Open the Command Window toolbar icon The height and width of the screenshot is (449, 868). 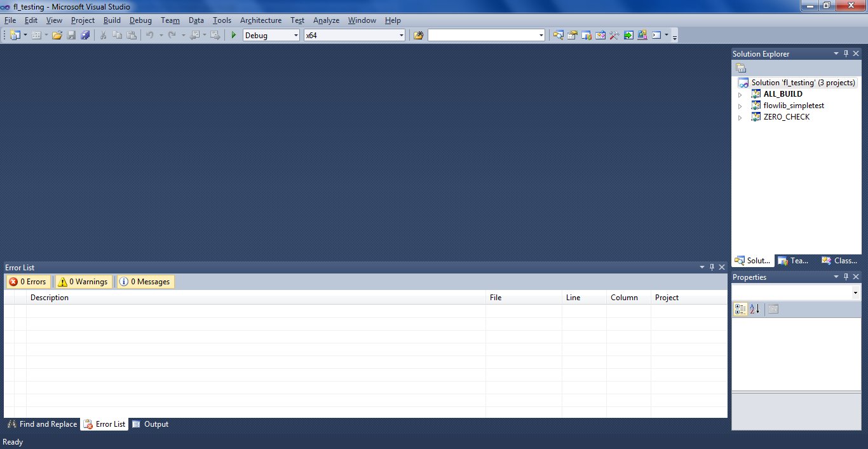(x=657, y=35)
